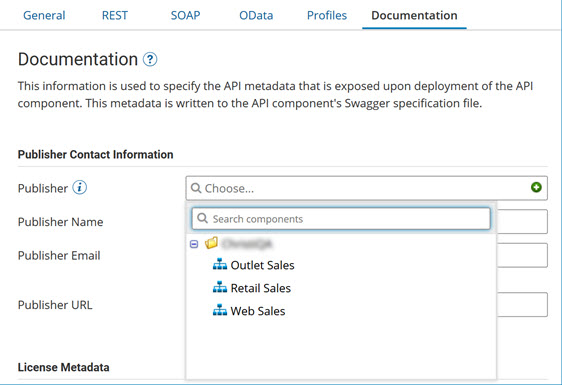The image size is (562, 385).
Task: Click Outlet Sales organization icon
Action: [220, 264]
